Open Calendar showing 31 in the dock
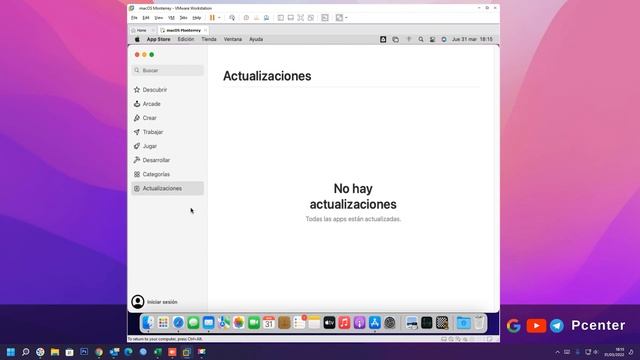 click(x=269, y=323)
